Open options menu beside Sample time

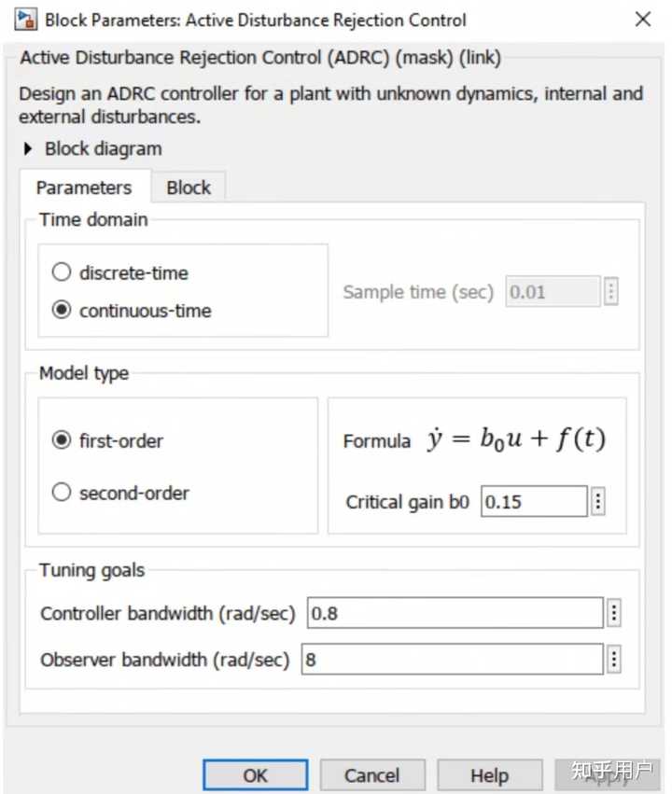tap(611, 292)
